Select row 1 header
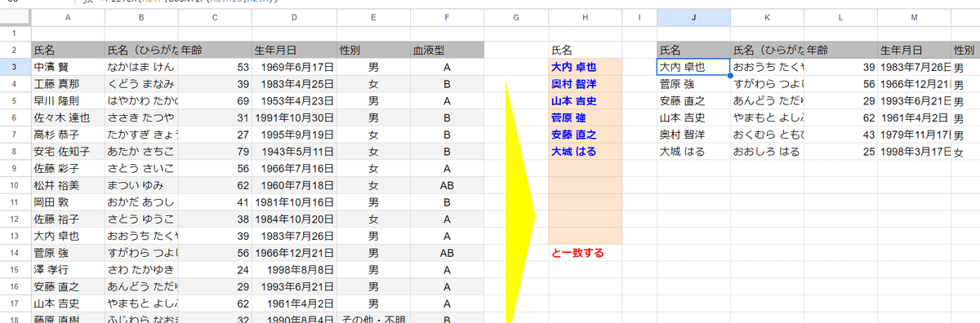The image size is (980, 323). pos(15,33)
